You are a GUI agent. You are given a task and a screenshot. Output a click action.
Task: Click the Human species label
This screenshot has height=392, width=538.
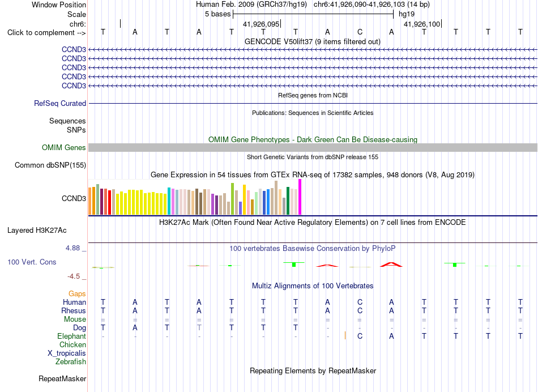click(74, 302)
